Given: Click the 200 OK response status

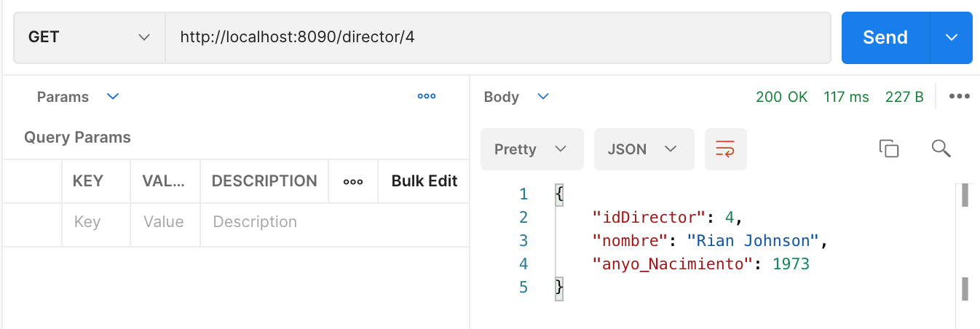Looking at the screenshot, I should tap(781, 97).
